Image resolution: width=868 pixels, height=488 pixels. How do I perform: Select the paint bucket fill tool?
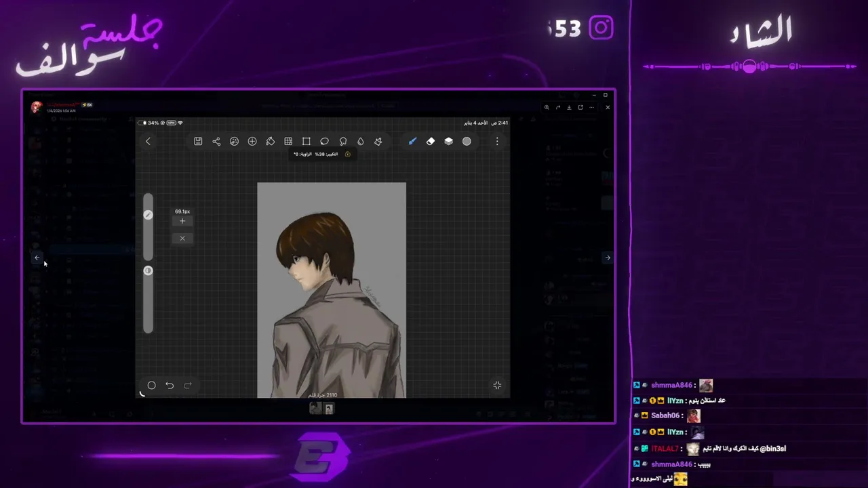pos(270,141)
